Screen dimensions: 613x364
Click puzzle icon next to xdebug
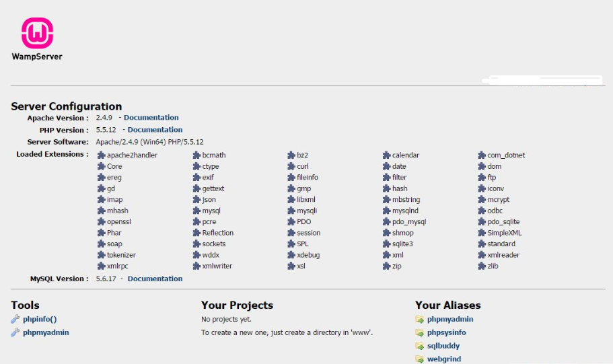point(291,255)
